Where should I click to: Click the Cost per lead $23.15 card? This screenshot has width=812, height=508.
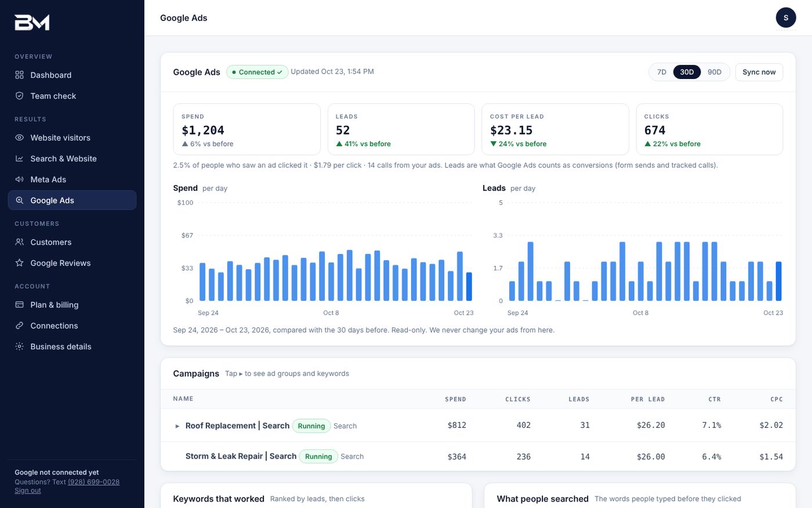pos(555,129)
